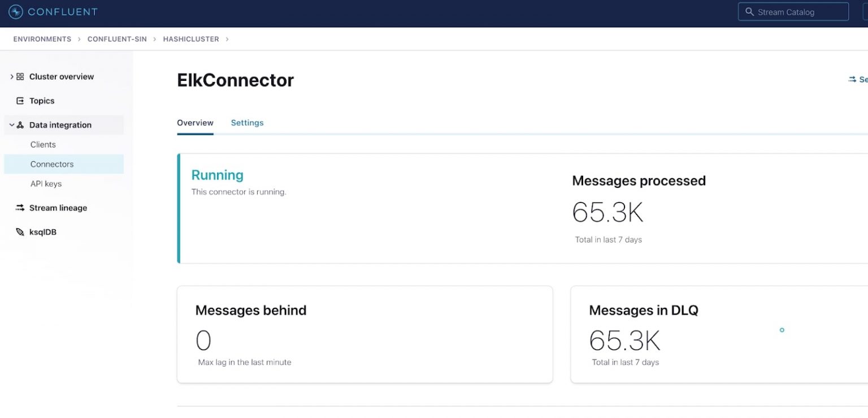Click the breadcrumb chevron after HASHICLUSTER
This screenshot has width=868, height=418.
pyautogui.click(x=227, y=39)
